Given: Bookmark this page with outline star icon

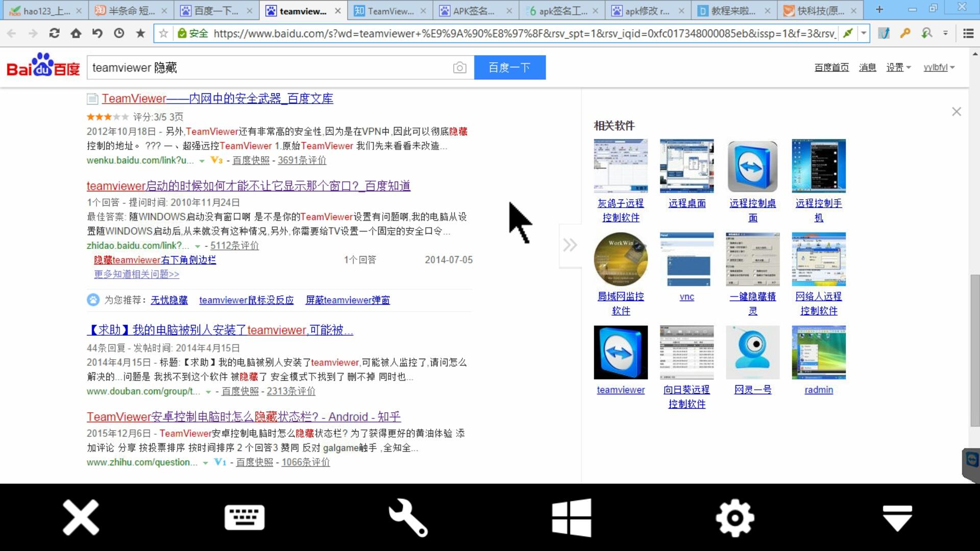Looking at the screenshot, I should [x=163, y=33].
